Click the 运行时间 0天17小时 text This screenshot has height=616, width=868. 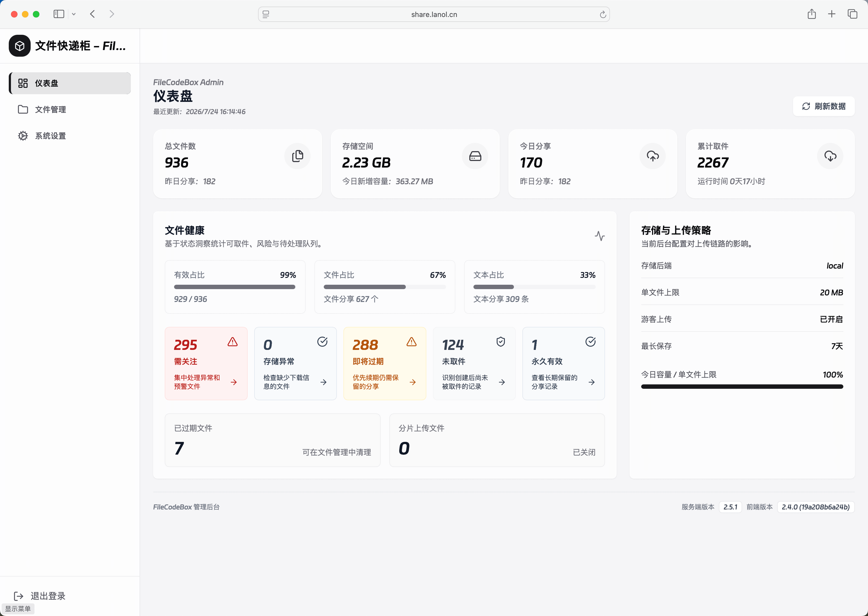point(731,181)
